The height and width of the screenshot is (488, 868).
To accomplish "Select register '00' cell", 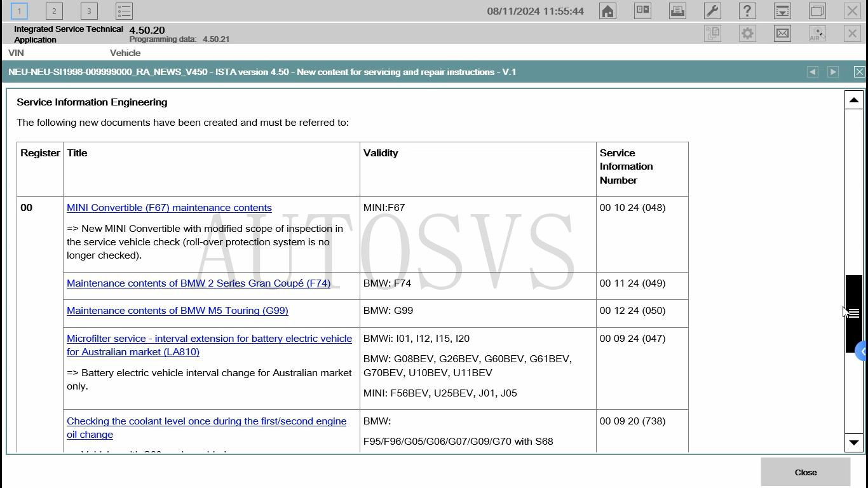I will point(40,325).
